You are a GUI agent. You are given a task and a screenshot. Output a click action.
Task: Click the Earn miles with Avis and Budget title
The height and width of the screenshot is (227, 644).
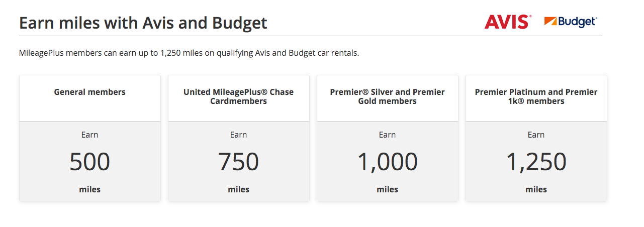click(x=143, y=23)
